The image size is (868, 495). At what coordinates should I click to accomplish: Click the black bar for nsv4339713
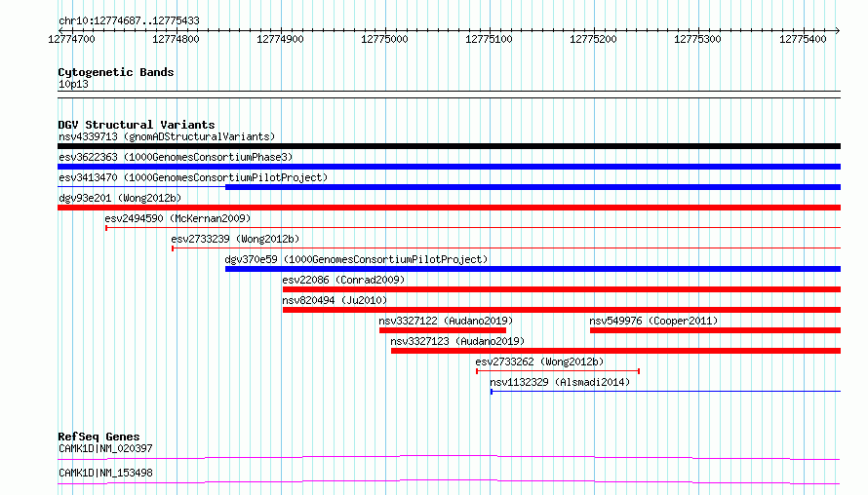point(449,146)
